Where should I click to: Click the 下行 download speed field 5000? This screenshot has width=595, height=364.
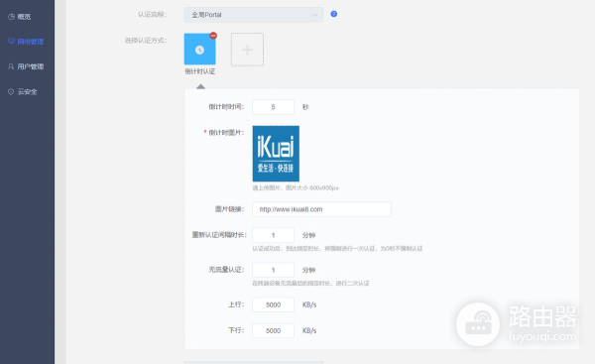(274, 330)
